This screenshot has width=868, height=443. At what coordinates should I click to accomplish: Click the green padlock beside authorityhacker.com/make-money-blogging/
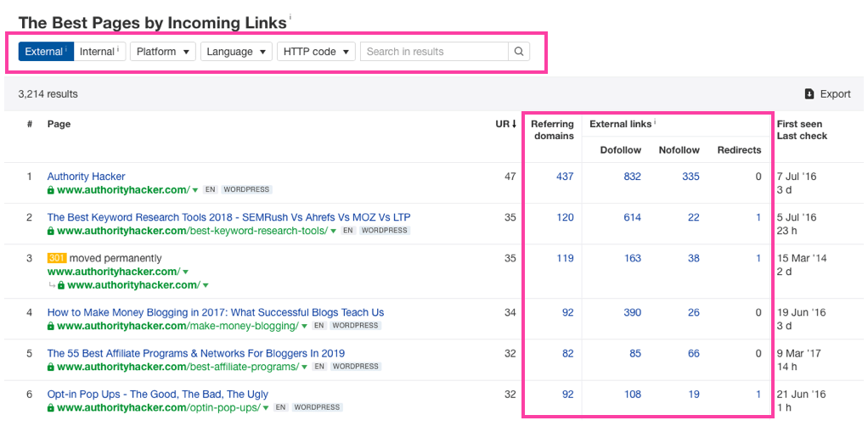(x=51, y=326)
